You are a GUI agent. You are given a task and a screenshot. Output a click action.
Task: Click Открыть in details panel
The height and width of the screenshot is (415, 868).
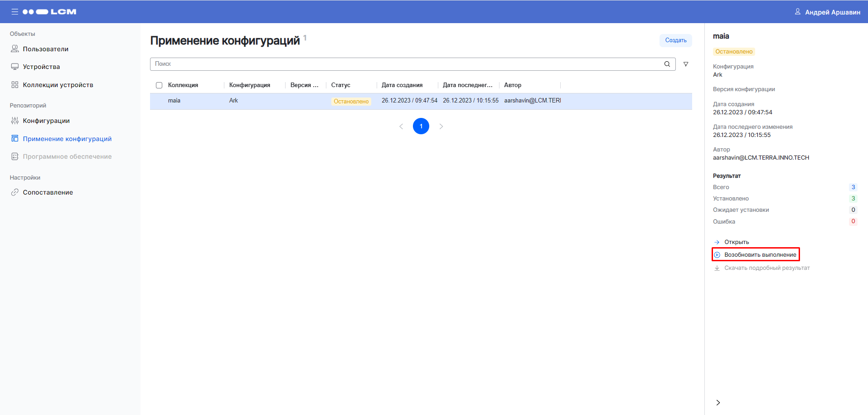736,242
